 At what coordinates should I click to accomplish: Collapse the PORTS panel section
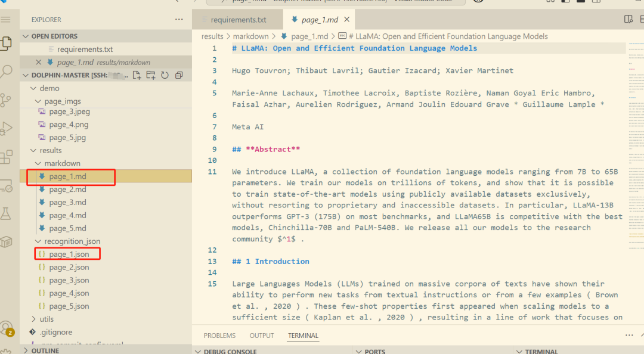click(x=358, y=351)
